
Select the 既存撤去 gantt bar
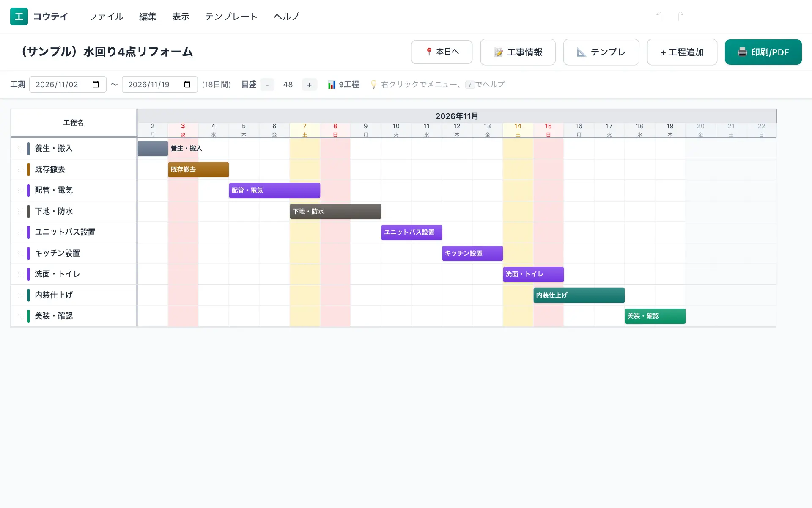198,169
